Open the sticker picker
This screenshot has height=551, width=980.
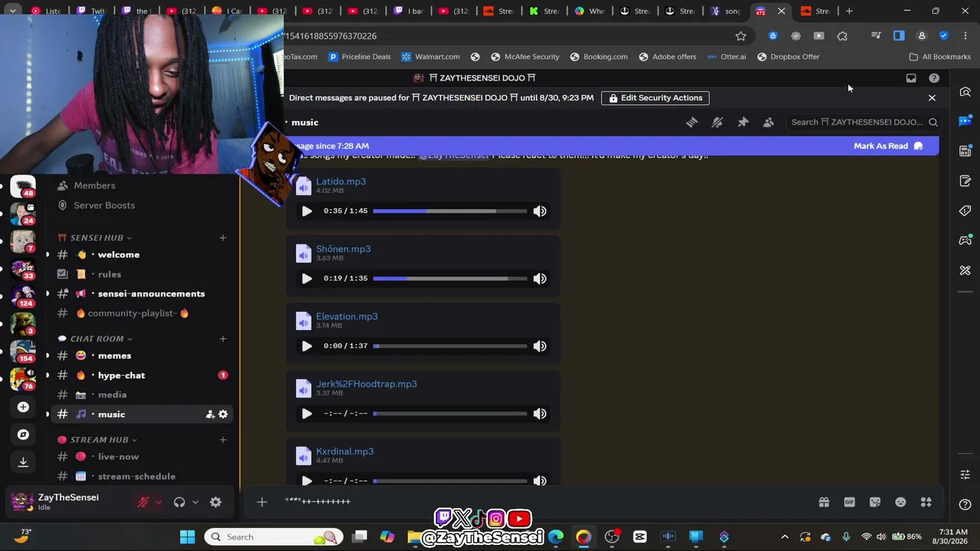[875, 502]
